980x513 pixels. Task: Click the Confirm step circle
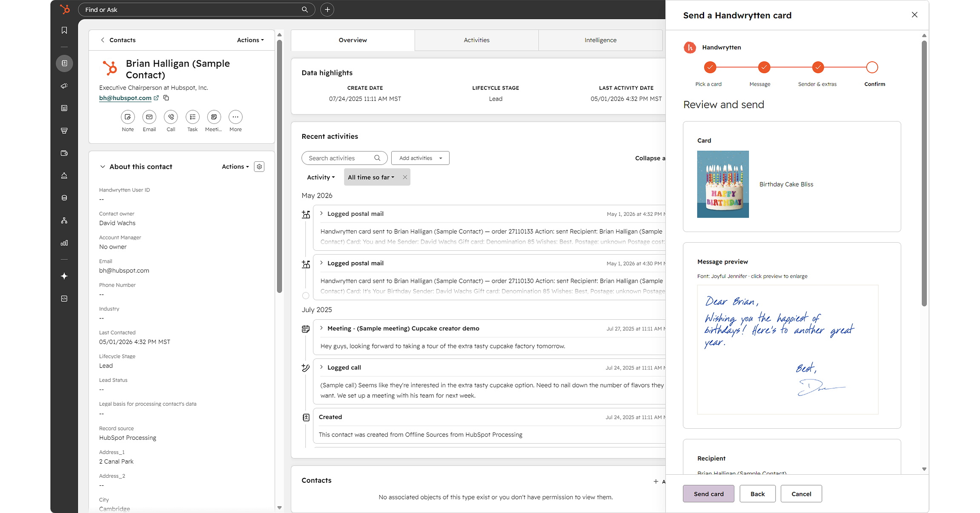tap(872, 67)
